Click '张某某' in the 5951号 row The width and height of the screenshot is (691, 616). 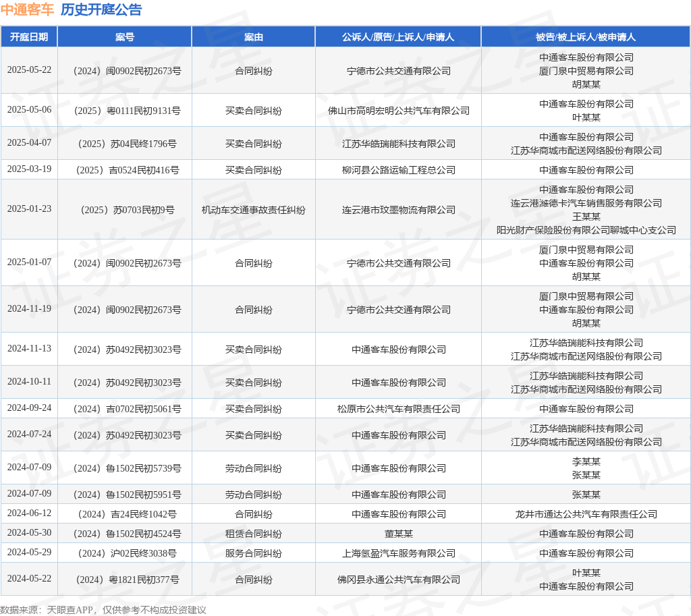pyautogui.click(x=586, y=495)
